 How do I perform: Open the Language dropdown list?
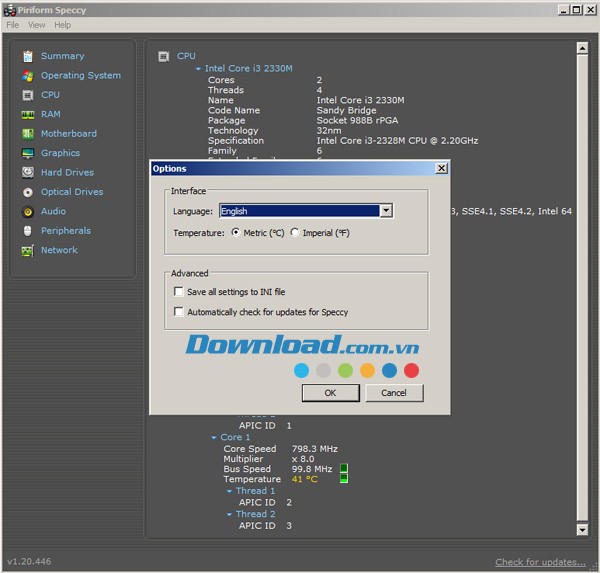pyautogui.click(x=386, y=211)
